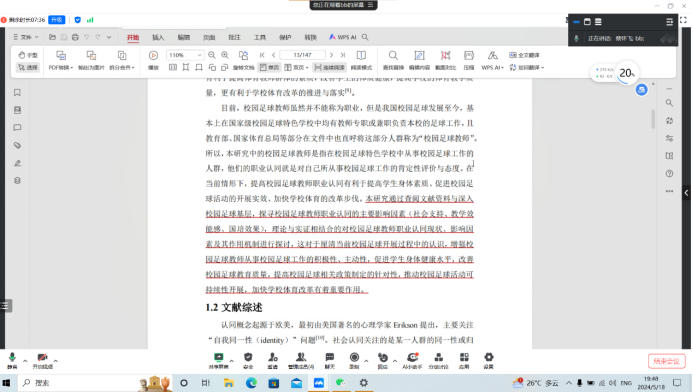Image resolution: width=693 pixels, height=392 pixels.
Task: Open 双页 double page dropdown
Action: point(296,68)
